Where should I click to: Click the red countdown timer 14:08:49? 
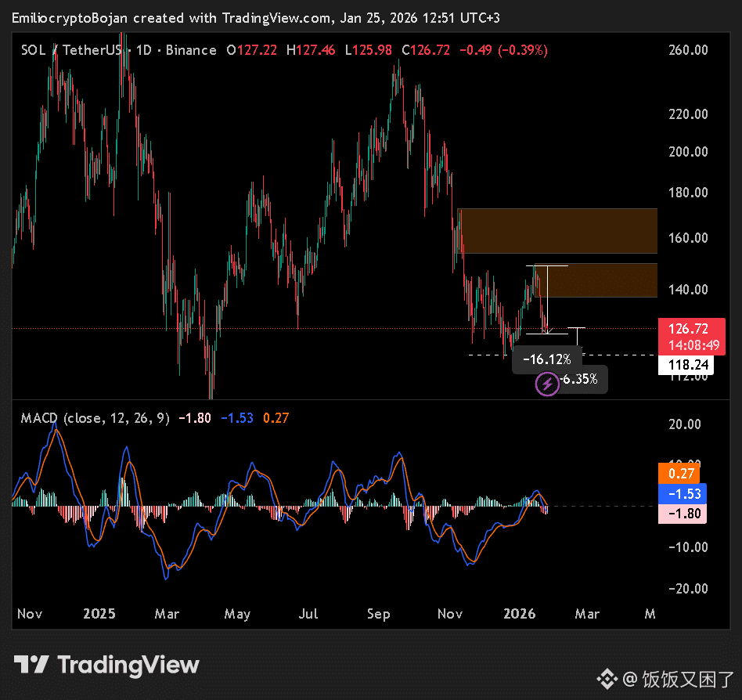(693, 345)
